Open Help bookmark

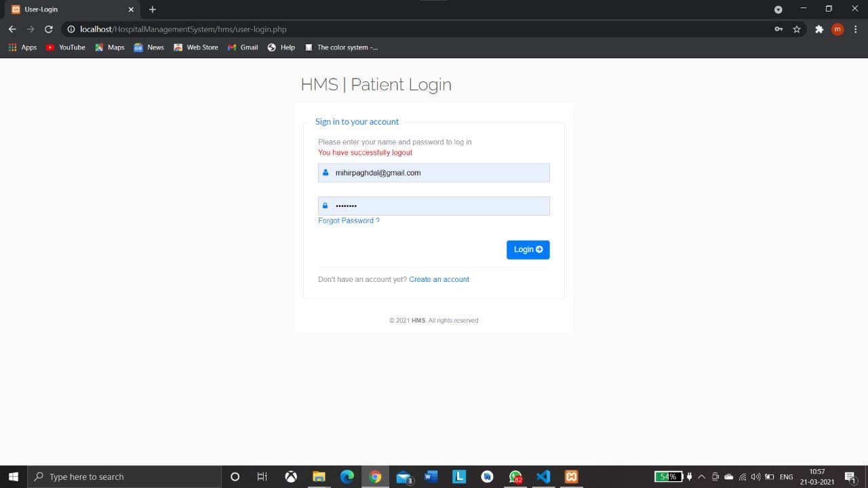coord(281,47)
